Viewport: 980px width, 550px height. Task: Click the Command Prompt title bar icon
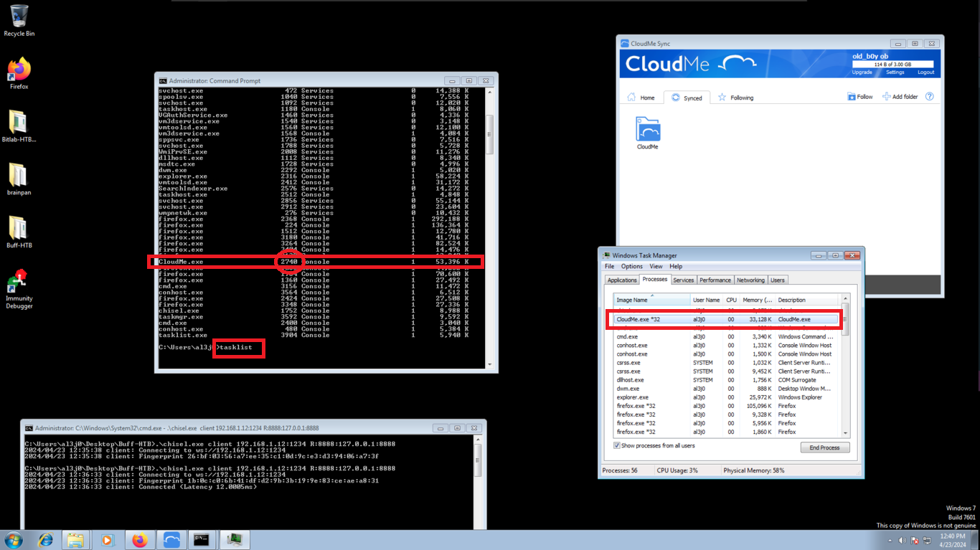click(x=163, y=81)
